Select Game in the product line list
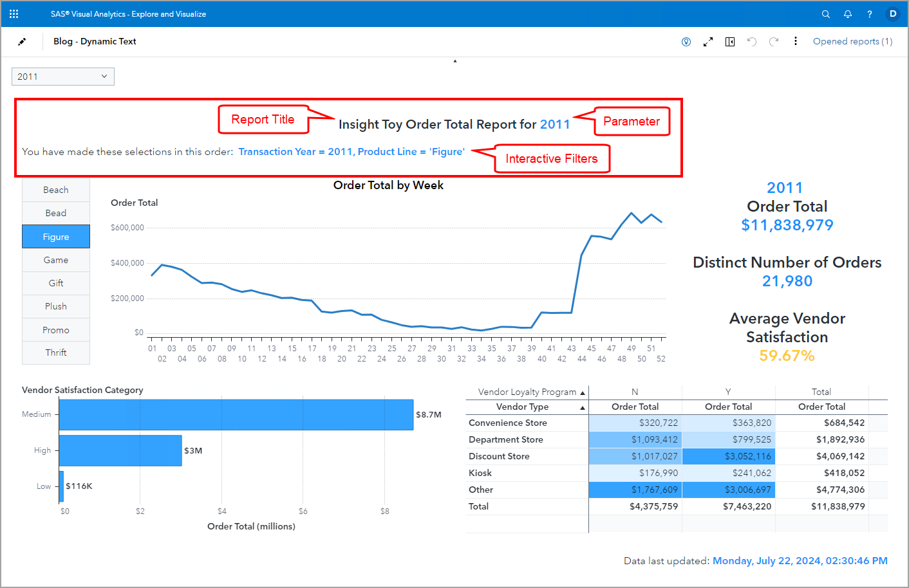The width and height of the screenshot is (909, 588). 55,259
